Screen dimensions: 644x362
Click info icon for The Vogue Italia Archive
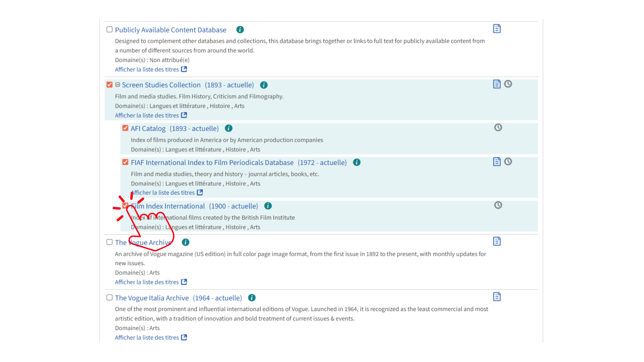(x=252, y=298)
